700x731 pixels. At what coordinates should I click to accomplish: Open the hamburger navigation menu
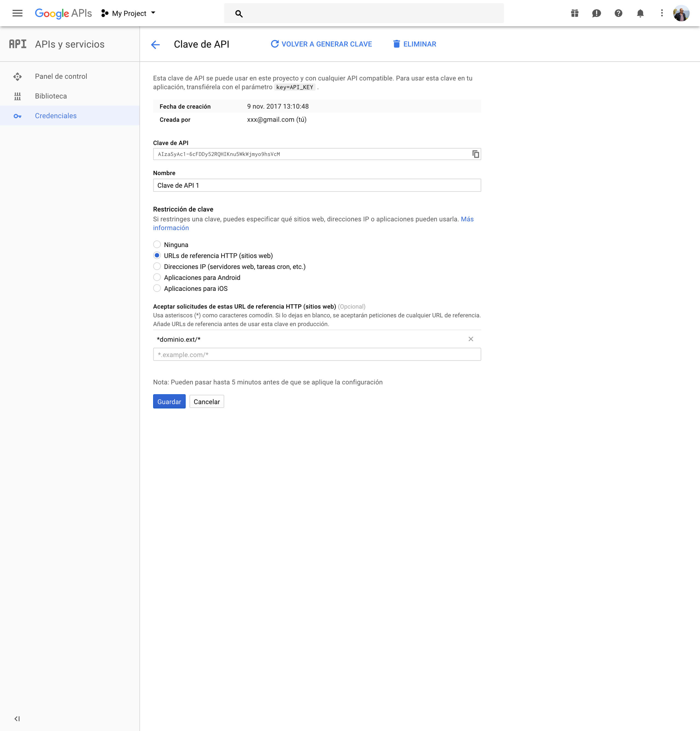point(17,13)
